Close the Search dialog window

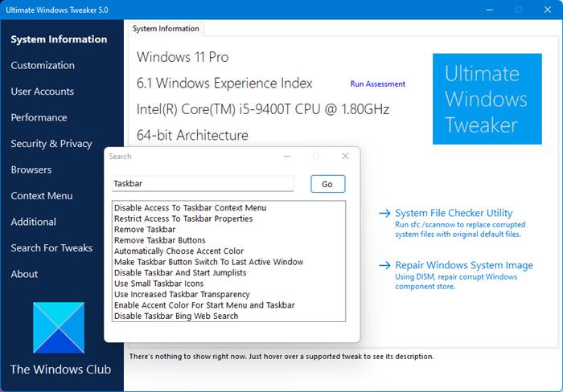pyautogui.click(x=345, y=156)
